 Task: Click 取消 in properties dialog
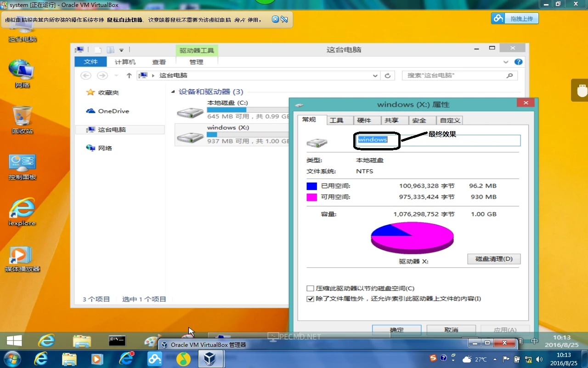451,329
